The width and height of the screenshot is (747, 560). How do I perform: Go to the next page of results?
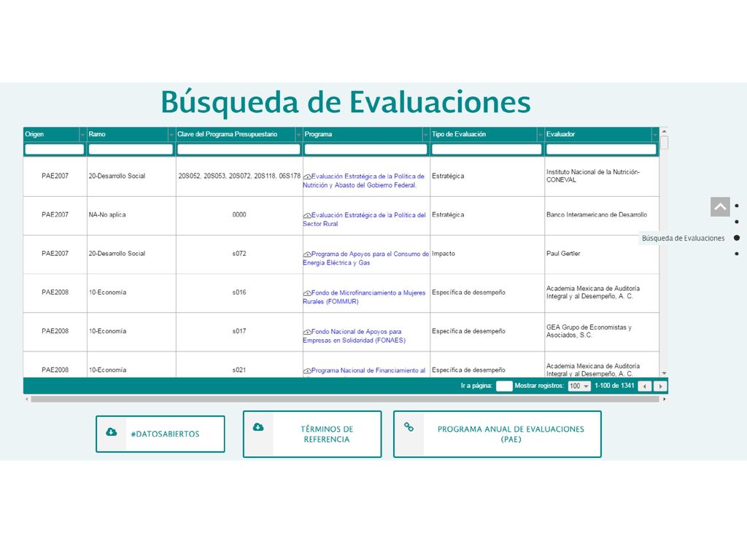pyautogui.click(x=660, y=386)
